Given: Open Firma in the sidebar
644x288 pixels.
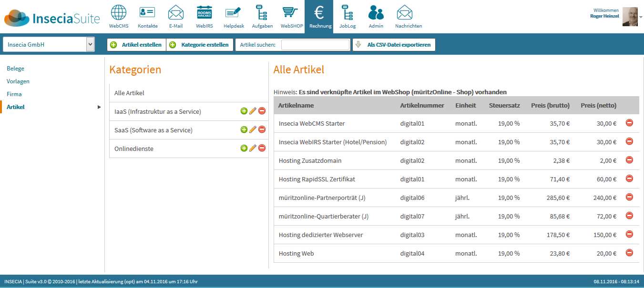Looking at the screenshot, I should click(14, 94).
